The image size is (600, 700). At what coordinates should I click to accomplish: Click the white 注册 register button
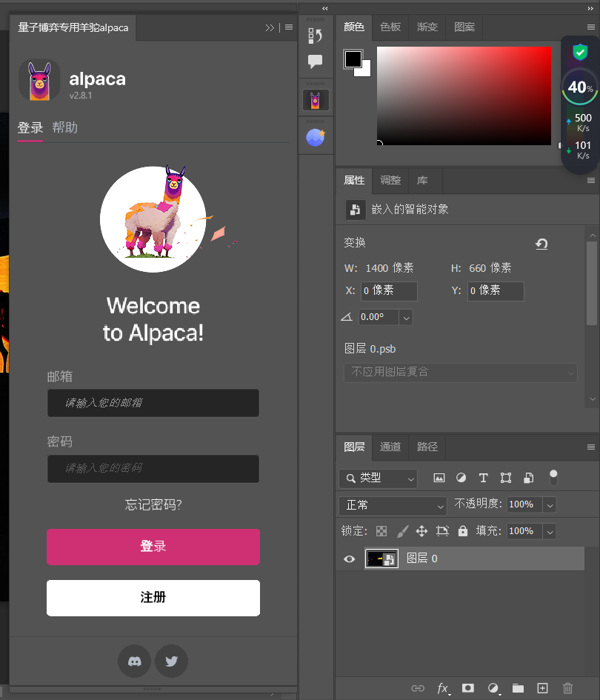[x=153, y=598]
